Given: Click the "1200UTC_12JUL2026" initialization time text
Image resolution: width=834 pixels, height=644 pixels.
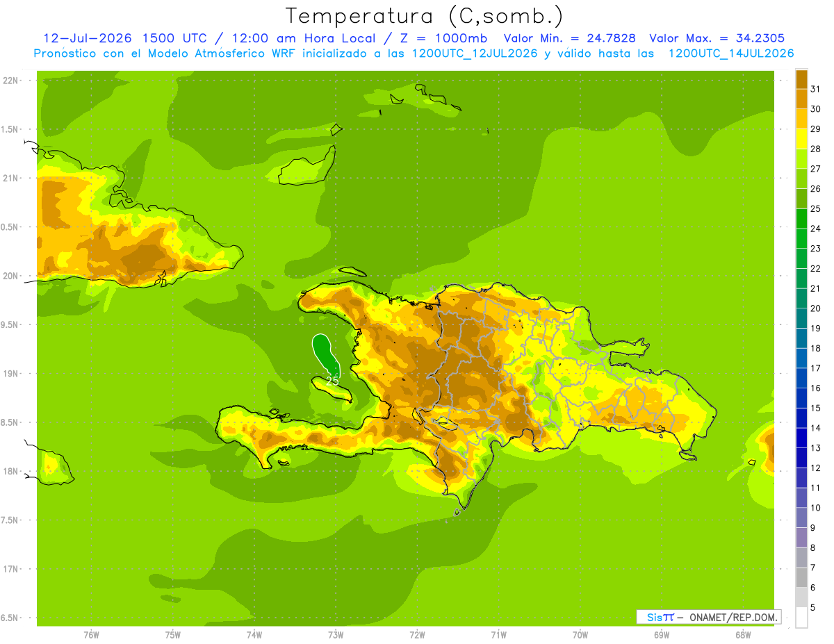Looking at the screenshot, I should click(475, 53).
